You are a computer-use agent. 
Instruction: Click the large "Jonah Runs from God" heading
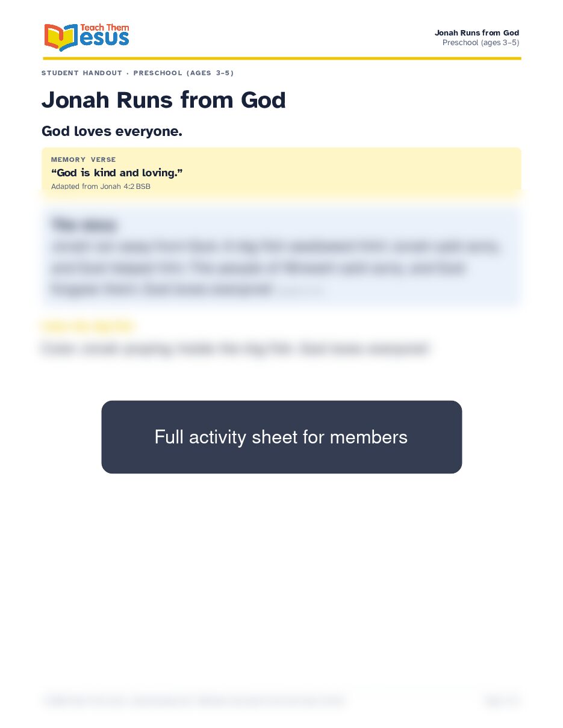click(x=164, y=100)
